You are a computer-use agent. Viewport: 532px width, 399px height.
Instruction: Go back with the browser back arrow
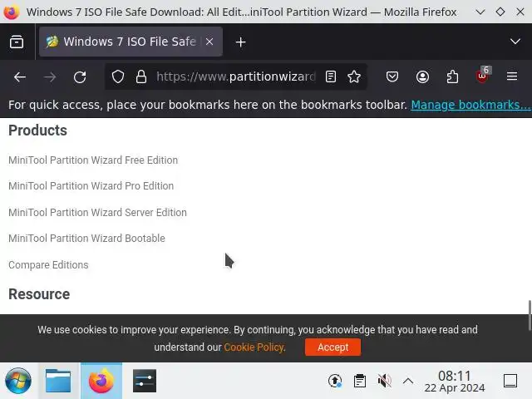coord(20,77)
